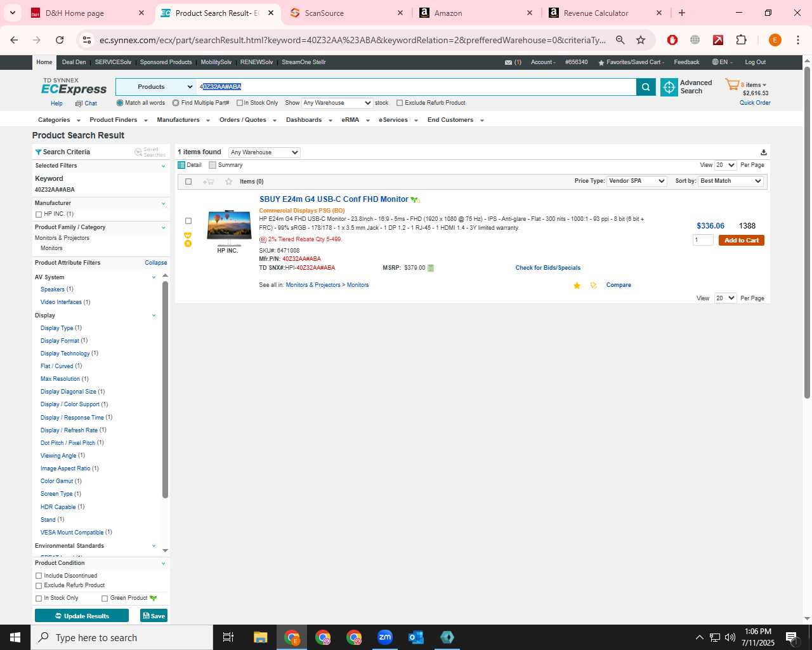
Task: Click the red Adobe Acrobat extension icon
Action: point(718,40)
